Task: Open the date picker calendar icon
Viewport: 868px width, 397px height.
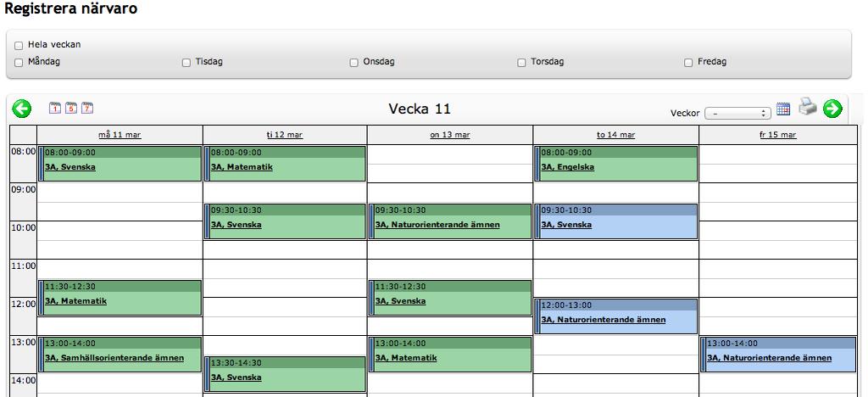Action: [x=783, y=109]
